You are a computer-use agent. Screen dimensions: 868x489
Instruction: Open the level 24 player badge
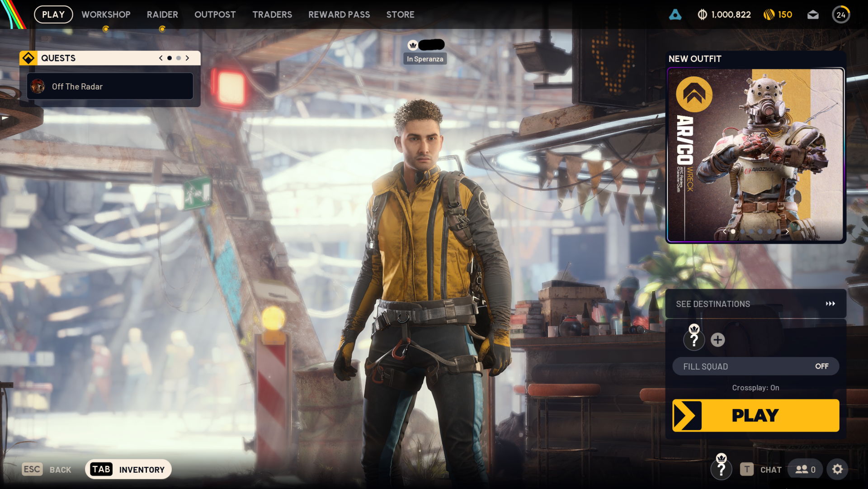coord(841,15)
